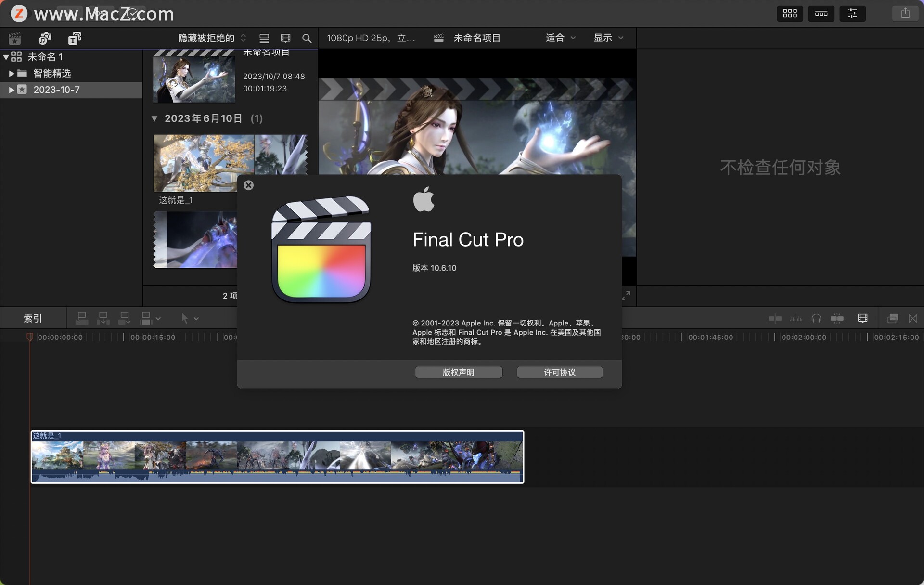Click the Apple logo in About dialog
The width and height of the screenshot is (924, 585).
pyautogui.click(x=423, y=199)
